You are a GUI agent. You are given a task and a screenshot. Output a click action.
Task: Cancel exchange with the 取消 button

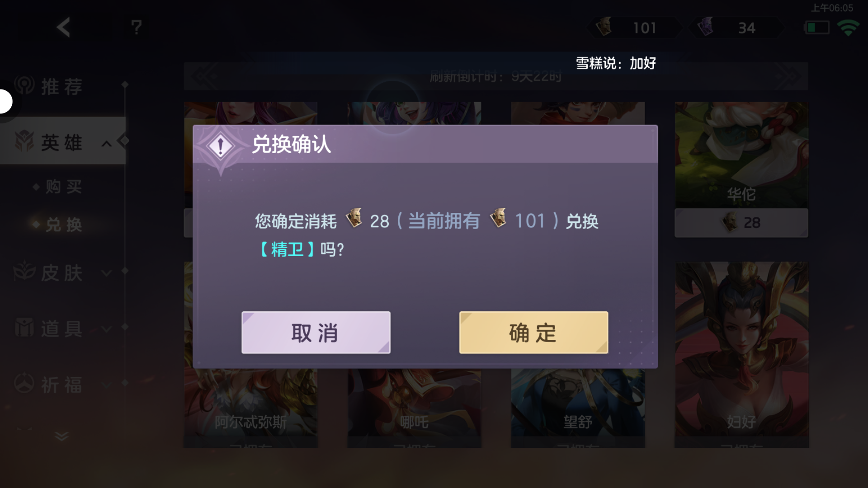(x=316, y=333)
